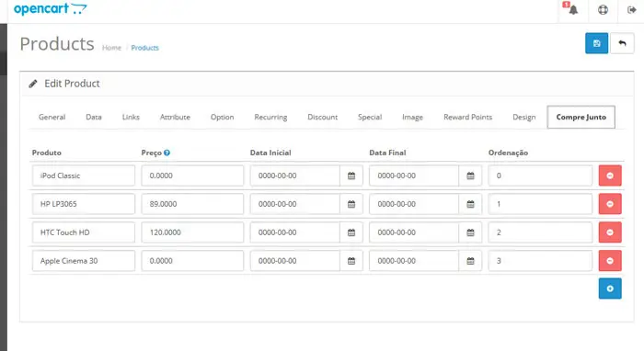Click the Ordenação field with value 3
The width and height of the screenshot is (644, 351).
[x=540, y=261]
